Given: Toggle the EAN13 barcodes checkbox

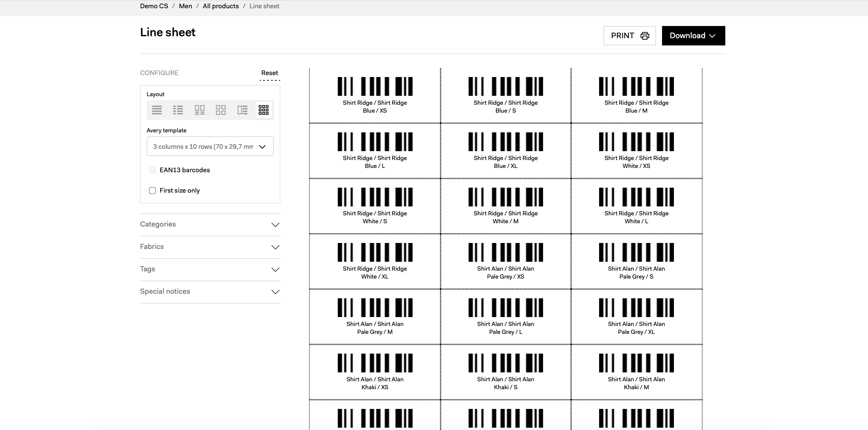Looking at the screenshot, I should tap(152, 170).
